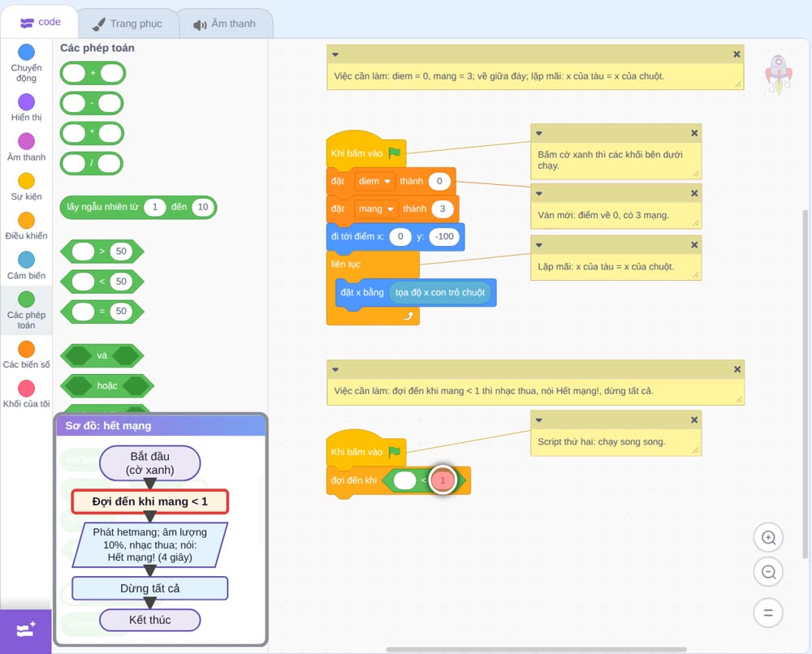Select the Sự kiện yellow category circle

pos(26,181)
